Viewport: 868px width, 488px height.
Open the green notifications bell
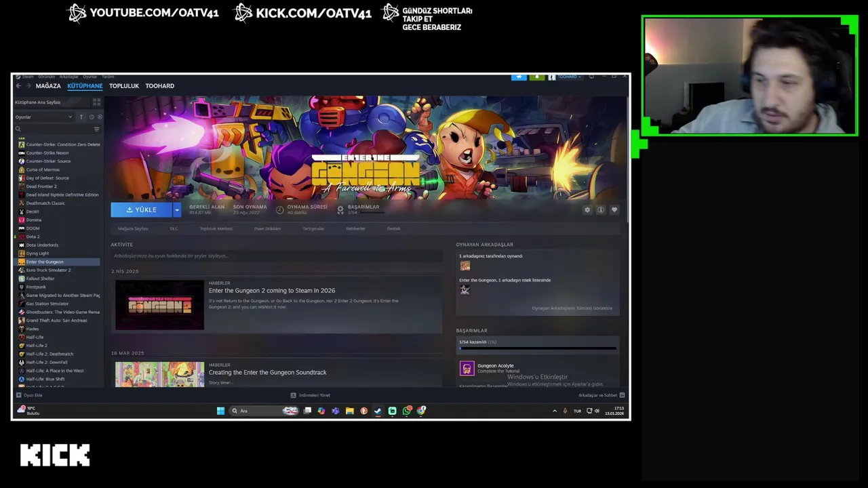point(537,77)
